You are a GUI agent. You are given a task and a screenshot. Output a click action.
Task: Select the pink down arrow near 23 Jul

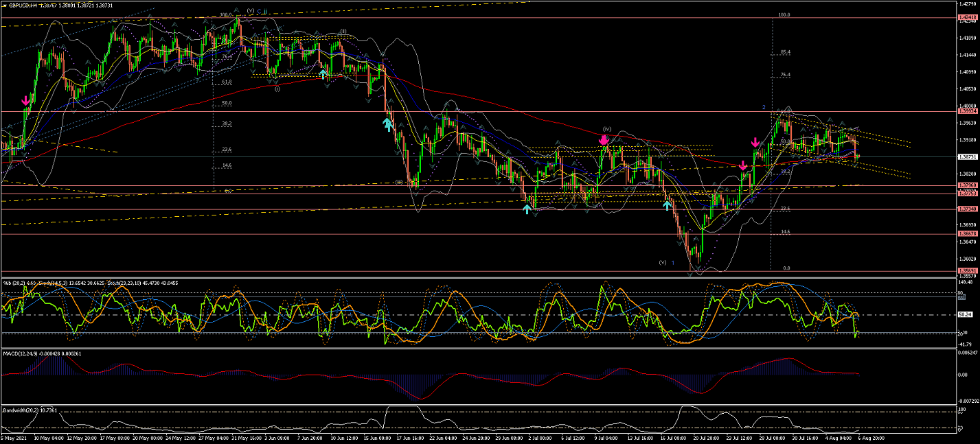[744, 165]
